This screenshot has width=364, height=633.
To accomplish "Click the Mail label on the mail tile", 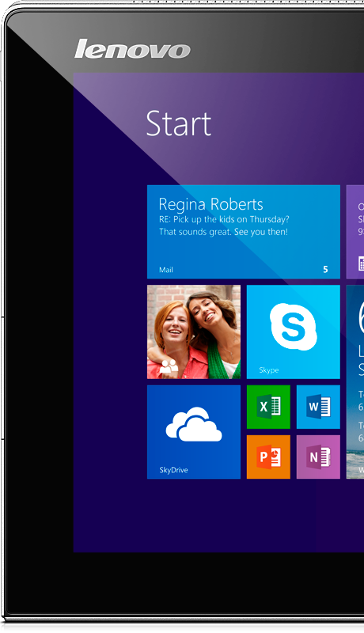I will click(166, 270).
